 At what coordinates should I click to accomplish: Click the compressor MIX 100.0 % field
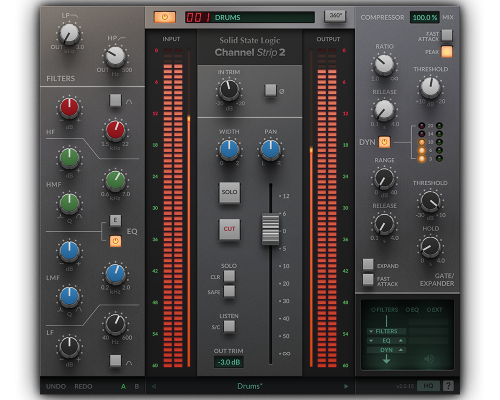pyautogui.click(x=425, y=17)
